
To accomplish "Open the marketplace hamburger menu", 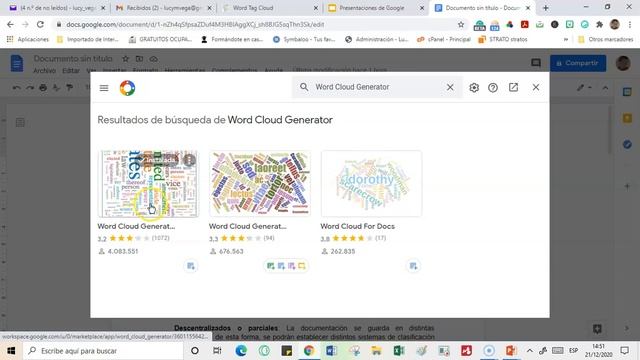I will [x=104, y=88].
